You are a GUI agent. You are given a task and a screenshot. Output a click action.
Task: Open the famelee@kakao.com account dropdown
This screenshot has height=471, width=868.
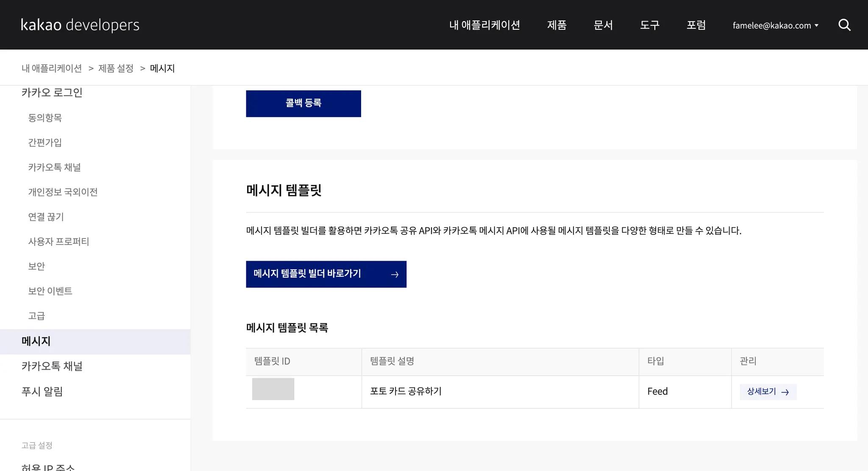pyautogui.click(x=775, y=25)
